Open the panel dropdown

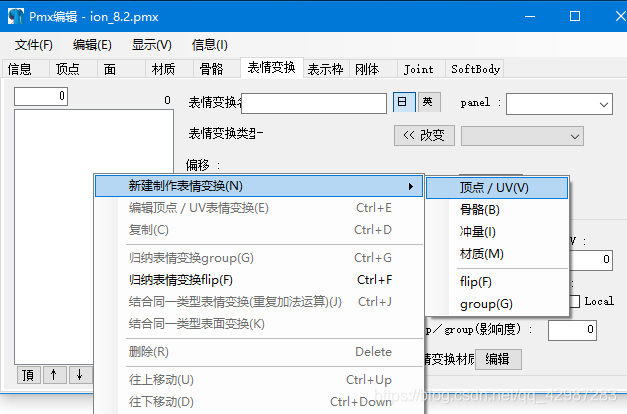[559, 104]
